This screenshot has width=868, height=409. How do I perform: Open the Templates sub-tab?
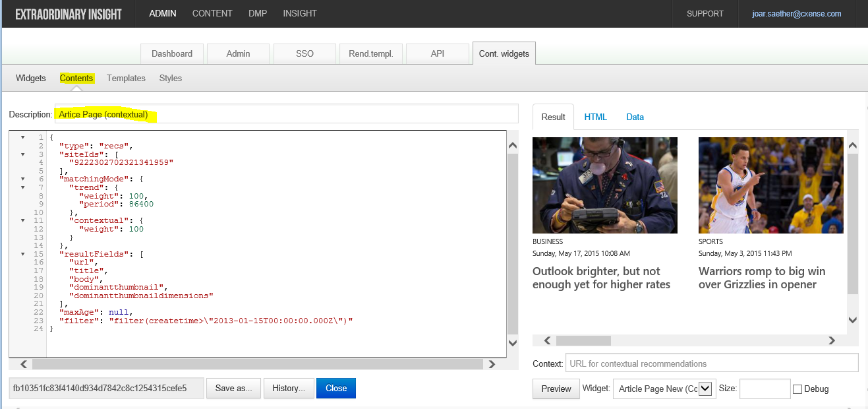[x=126, y=78]
